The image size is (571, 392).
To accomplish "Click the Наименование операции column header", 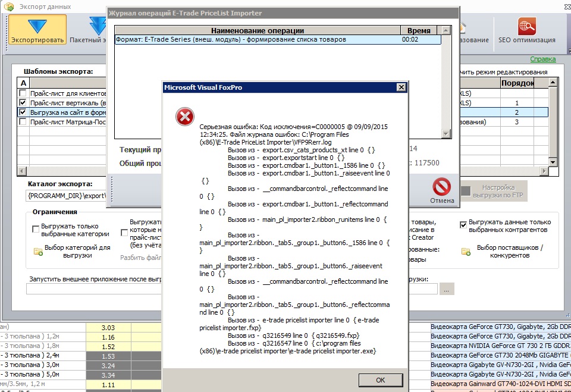I will coord(258,30).
